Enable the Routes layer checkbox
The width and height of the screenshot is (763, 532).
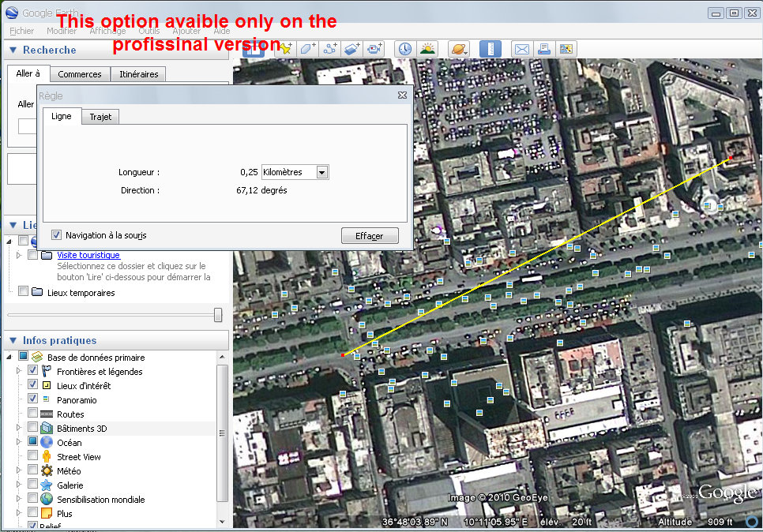click(x=32, y=413)
